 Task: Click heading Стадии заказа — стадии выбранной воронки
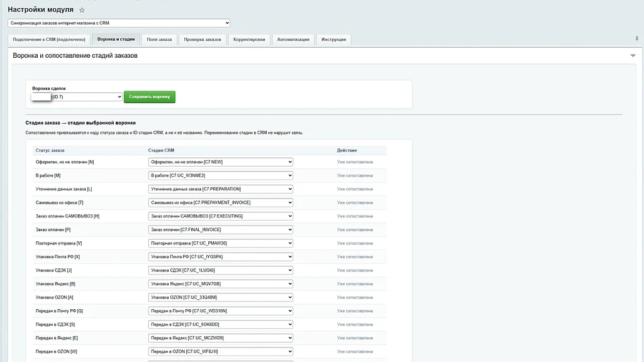80,123
